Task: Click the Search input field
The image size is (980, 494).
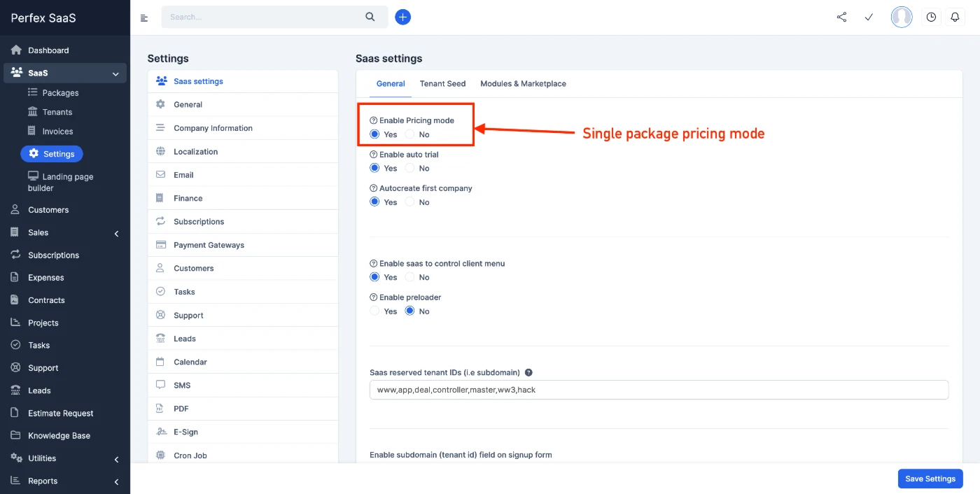Action: (262, 17)
